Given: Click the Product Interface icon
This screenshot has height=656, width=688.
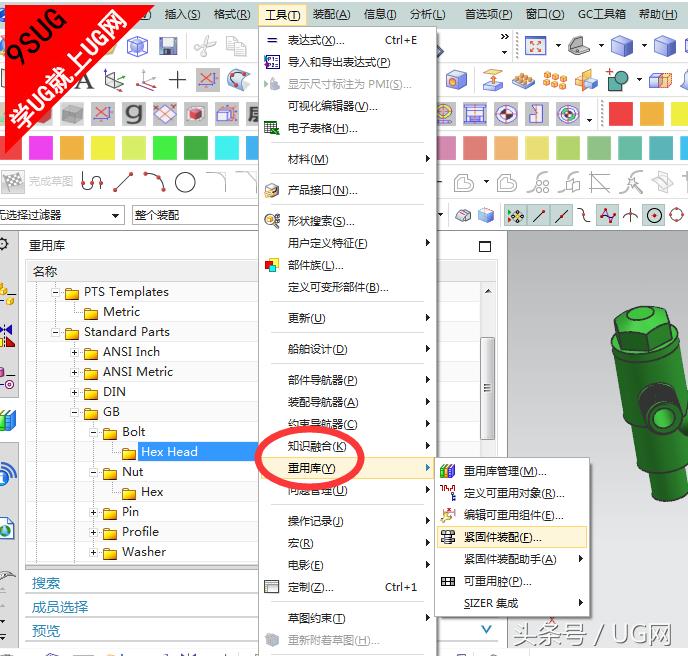Looking at the screenshot, I should 272,190.
